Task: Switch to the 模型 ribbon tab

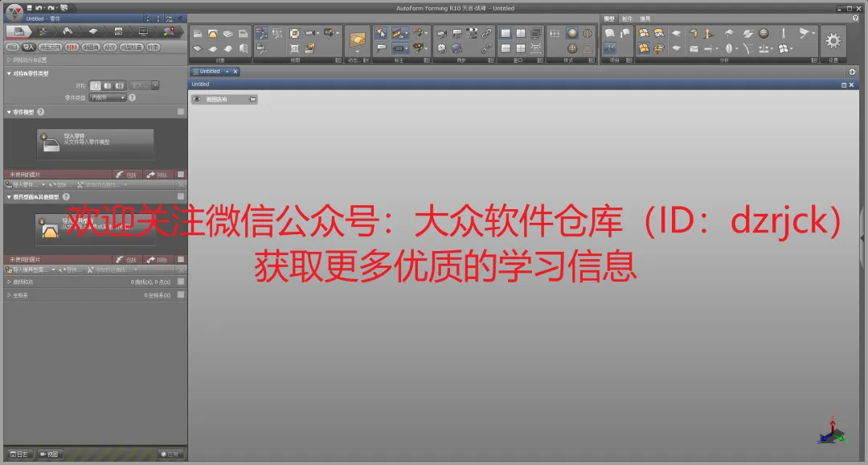Action: point(609,19)
